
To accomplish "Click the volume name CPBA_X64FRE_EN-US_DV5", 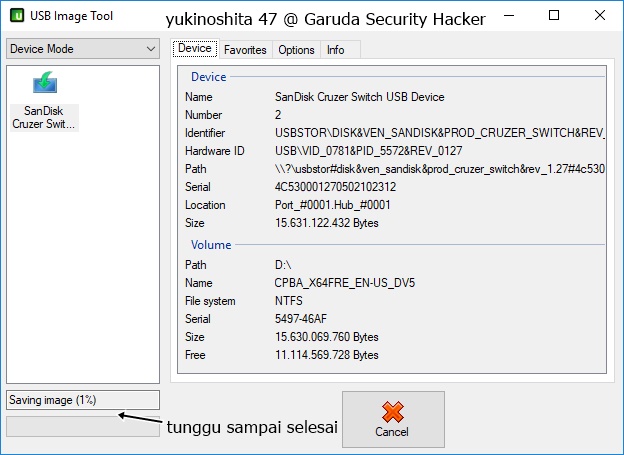I will pyautogui.click(x=344, y=283).
